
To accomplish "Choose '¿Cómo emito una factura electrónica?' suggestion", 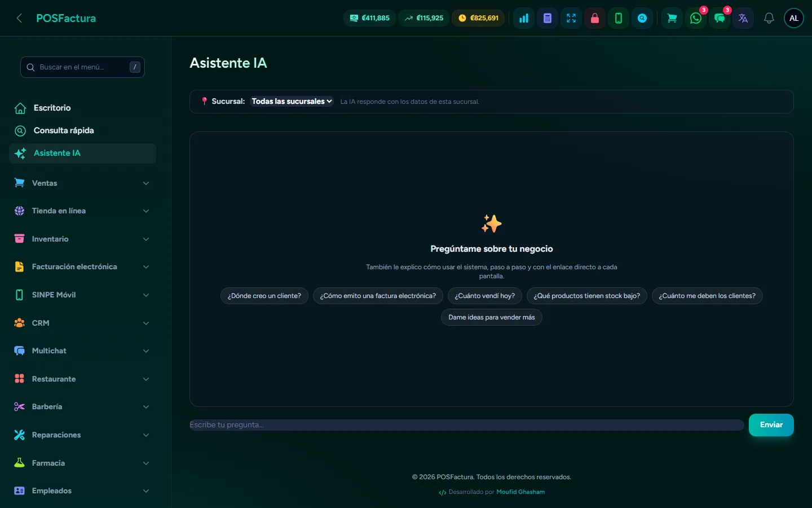I will [x=378, y=296].
